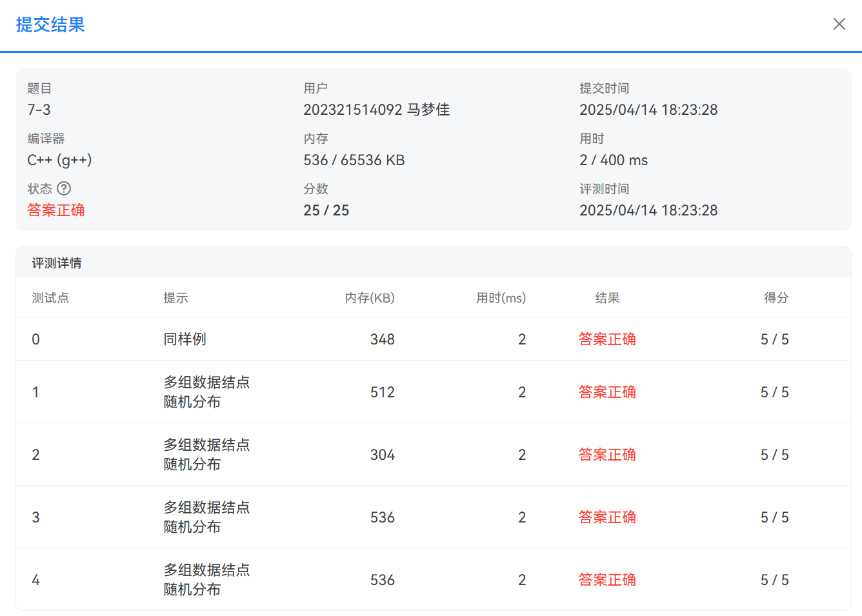Click the 5 / 5 score of test point 2
862x616 pixels.
[x=774, y=455]
